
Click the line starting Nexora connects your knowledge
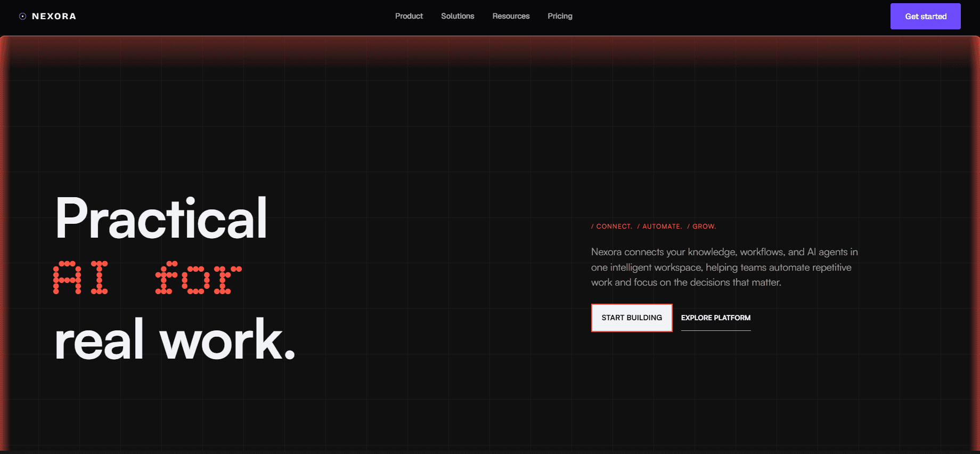click(724, 252)
